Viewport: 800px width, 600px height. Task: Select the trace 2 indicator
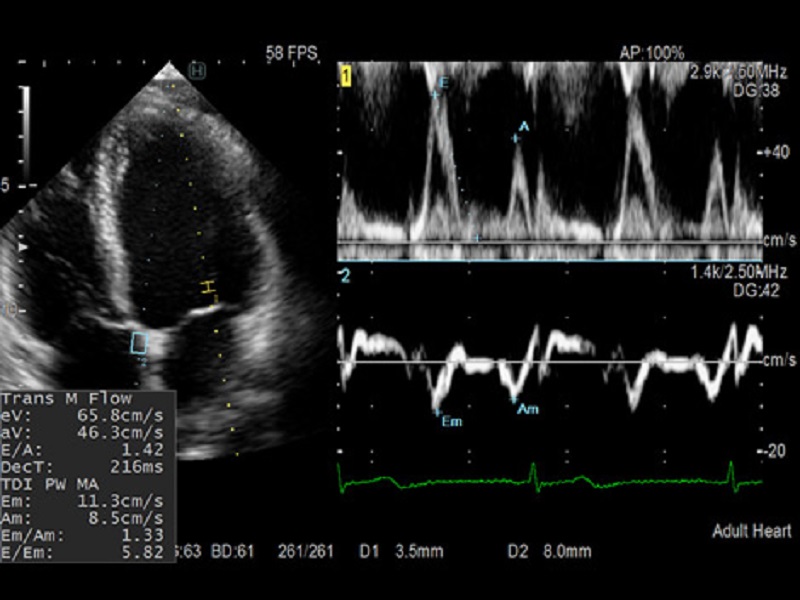tap(345, 276)
